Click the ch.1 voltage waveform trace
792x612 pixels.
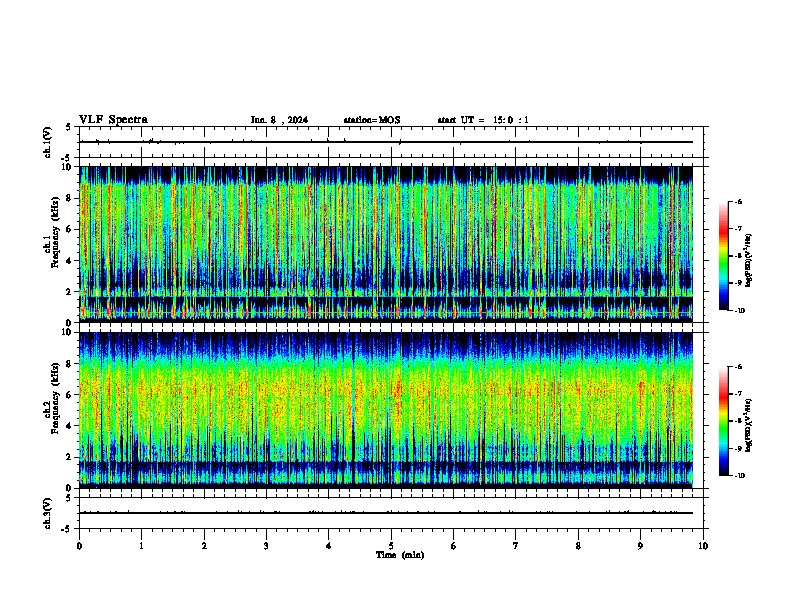click(x=386, y=142)
